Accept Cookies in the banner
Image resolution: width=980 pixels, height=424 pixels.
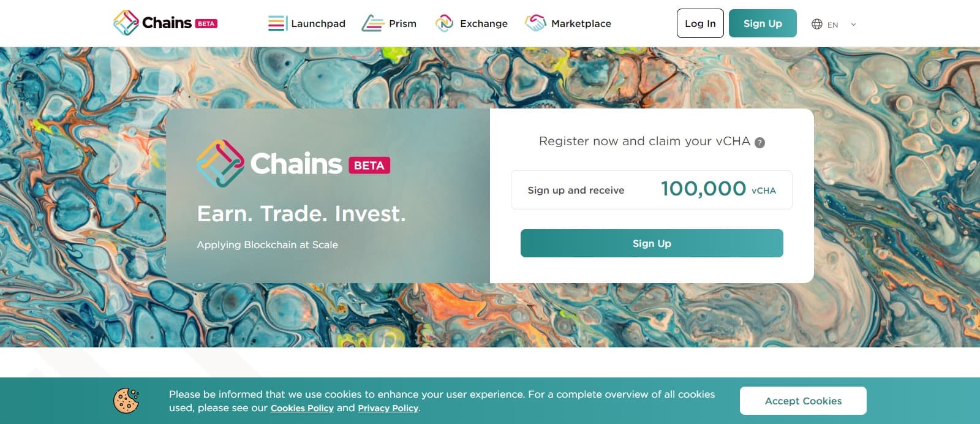pos(803,401)
